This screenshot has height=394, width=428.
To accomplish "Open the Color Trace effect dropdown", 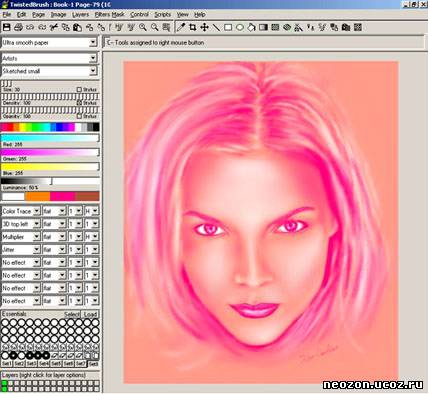I will click(x=21, y=211).
